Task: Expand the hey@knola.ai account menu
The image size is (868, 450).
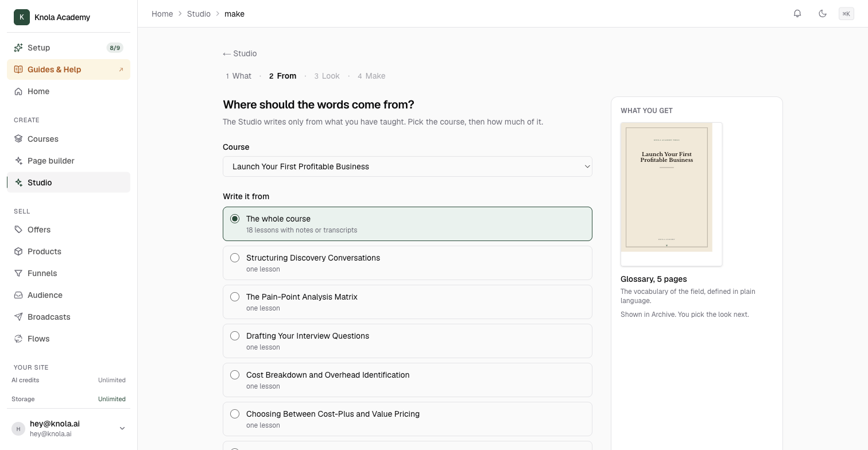Action: point(69,428)
